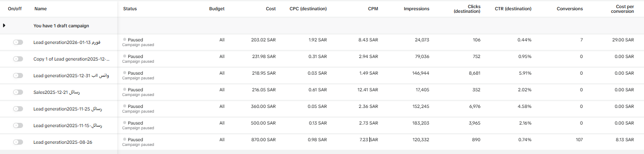This screenshot has width=644, height=154.
Task: Click the 3,965 clicks value
Action: pyautogui.click(x=474, y=123)
